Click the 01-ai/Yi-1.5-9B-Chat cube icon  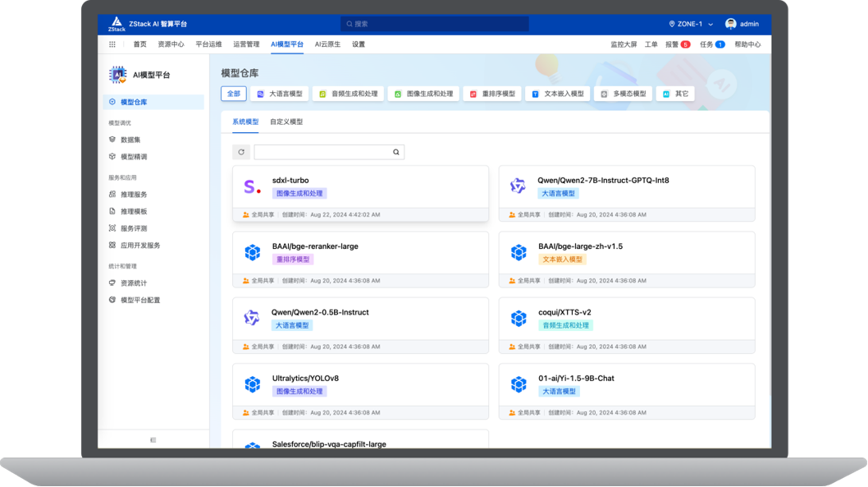coord(519,384)
